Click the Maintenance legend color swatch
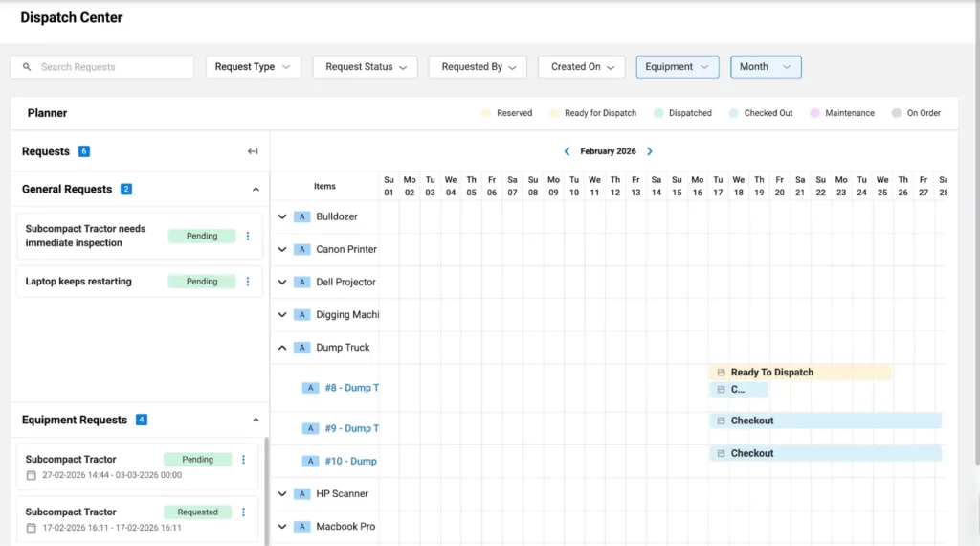Viewport: 980px width, 546px height. click(815, 113)
